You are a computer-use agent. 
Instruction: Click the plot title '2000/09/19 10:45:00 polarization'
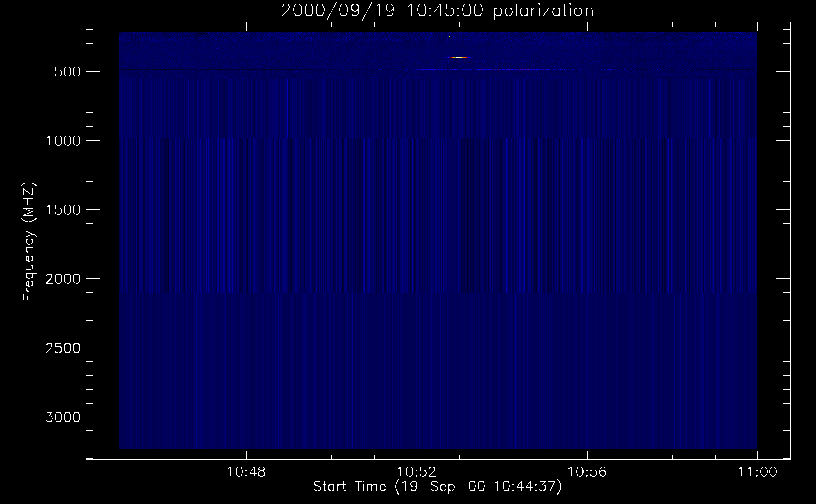coord(437,11)
